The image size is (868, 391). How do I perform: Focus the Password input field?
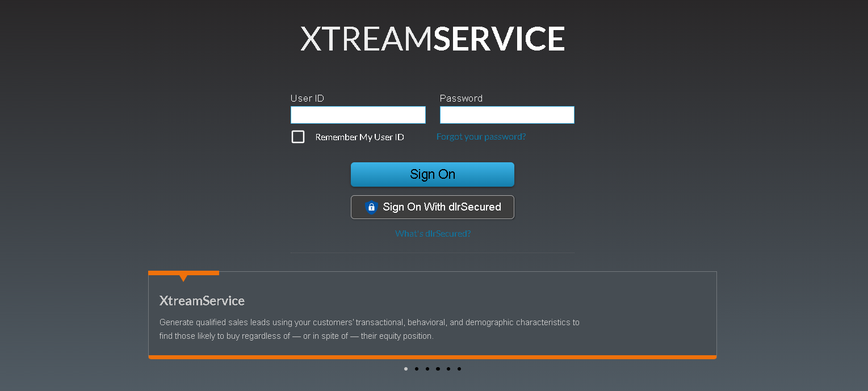pyautogui.click(x=507, y=115)
